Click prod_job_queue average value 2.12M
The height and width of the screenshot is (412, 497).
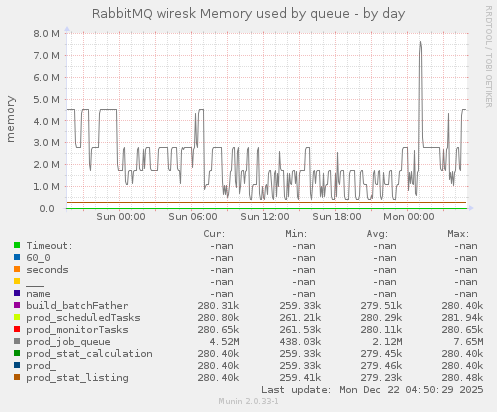pos(387,342)
